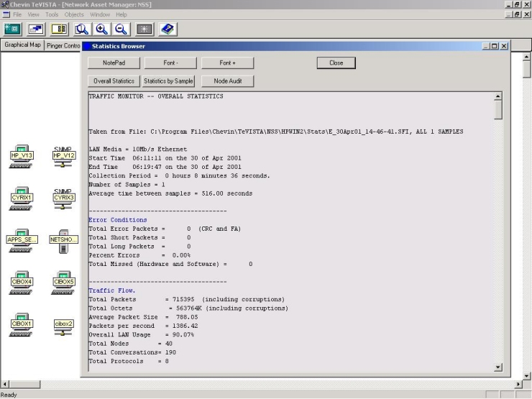Maximize the Statistics Browser window
Viewport: 532px width, 399px height.
click(x=495, y=46)
